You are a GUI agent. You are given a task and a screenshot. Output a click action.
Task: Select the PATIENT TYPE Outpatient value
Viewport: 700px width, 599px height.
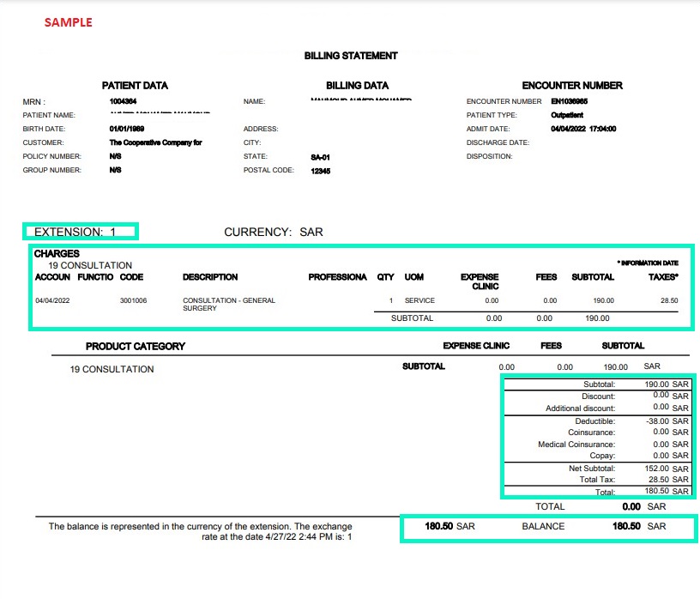[566, 115]
